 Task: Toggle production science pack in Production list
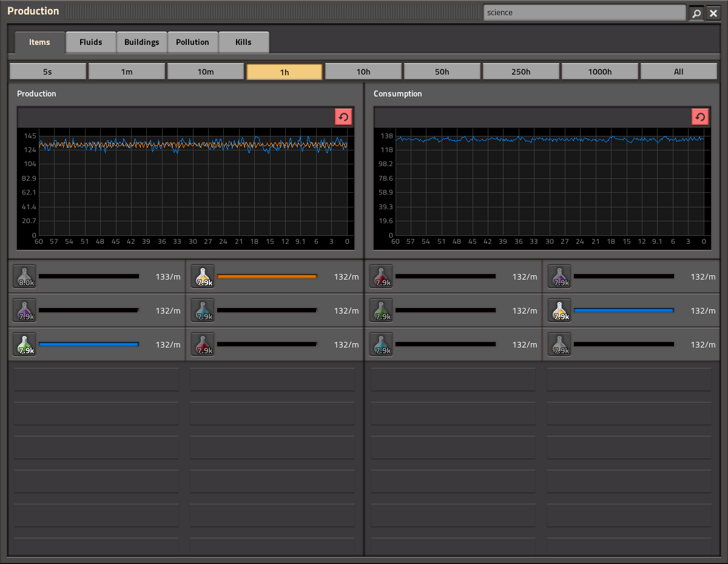[x=25, y=311]
